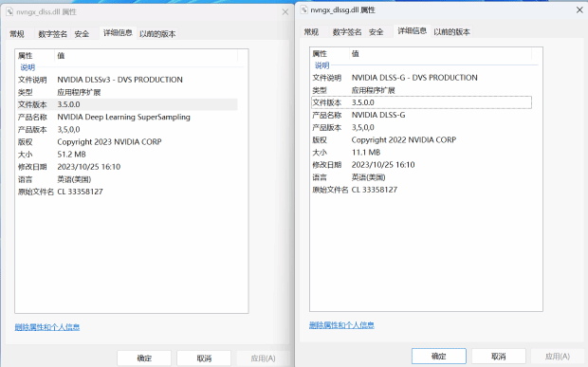Click 删除属性和个人信息 link in left dialog
Screen dimensions: 588x367
click(47, 327)
